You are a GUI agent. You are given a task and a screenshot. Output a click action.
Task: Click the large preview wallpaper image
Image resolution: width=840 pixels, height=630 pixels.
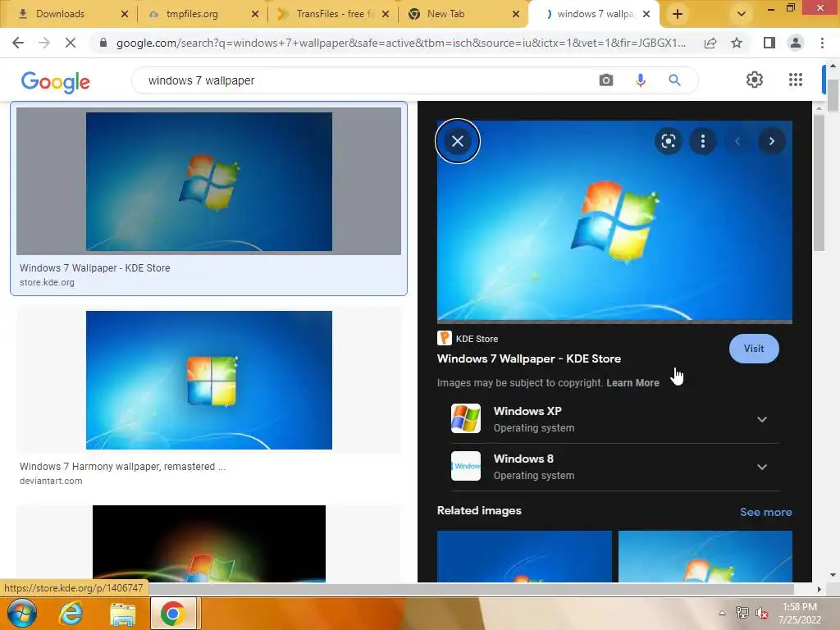click(x=614, y=221)
